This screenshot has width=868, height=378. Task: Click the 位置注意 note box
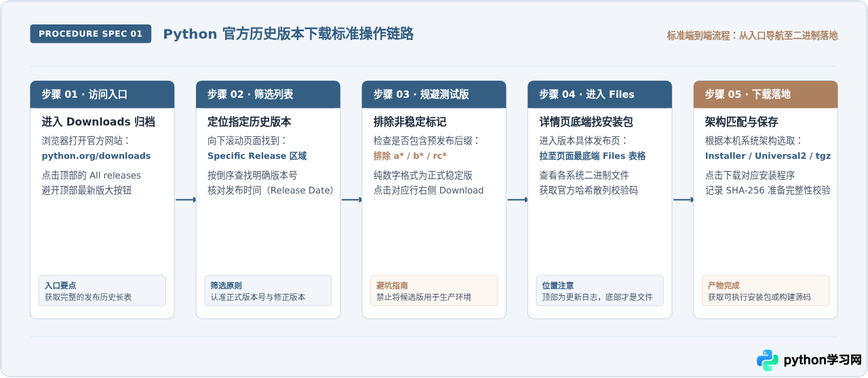[599, 290]
